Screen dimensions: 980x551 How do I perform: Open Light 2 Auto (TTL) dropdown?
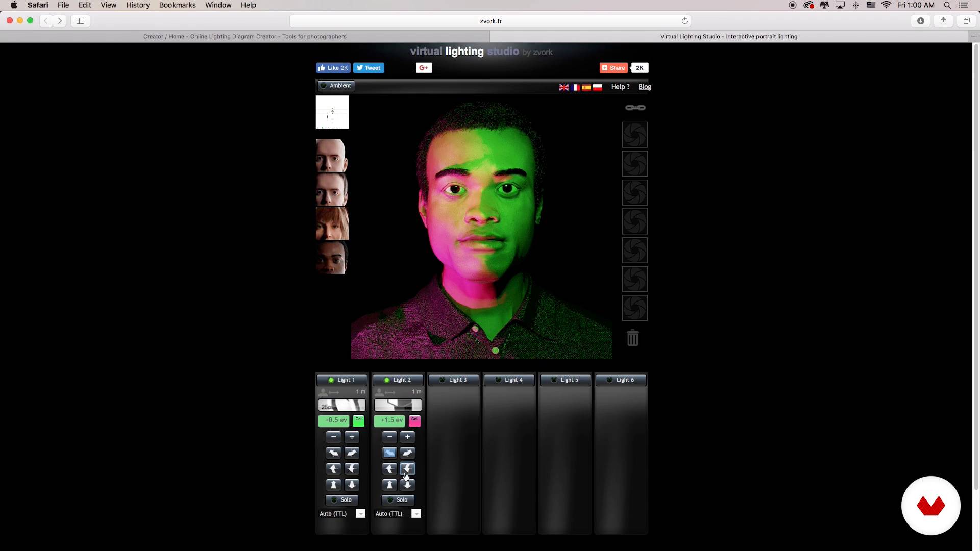(416, 514)
